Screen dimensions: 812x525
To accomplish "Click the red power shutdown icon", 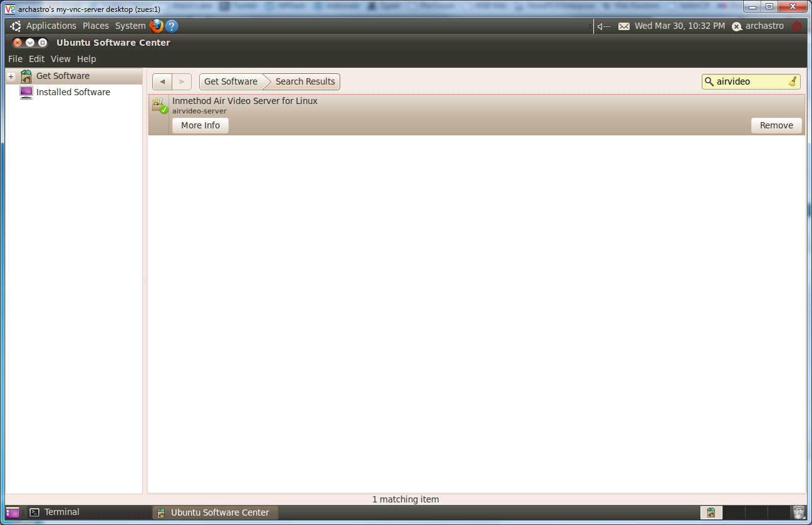I will point(797,26).
